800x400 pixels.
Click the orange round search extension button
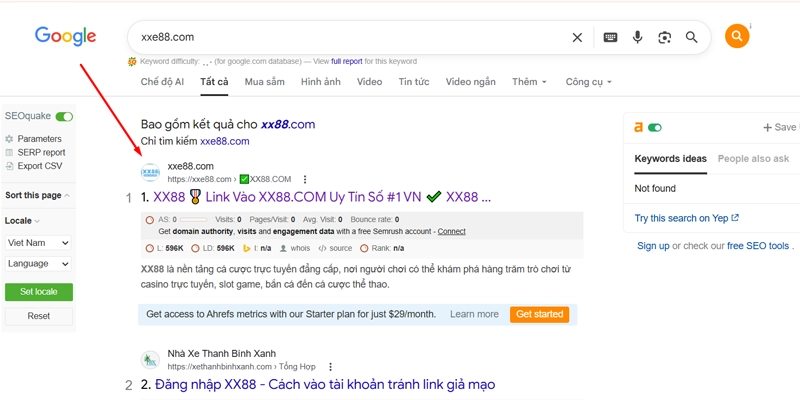737,37
